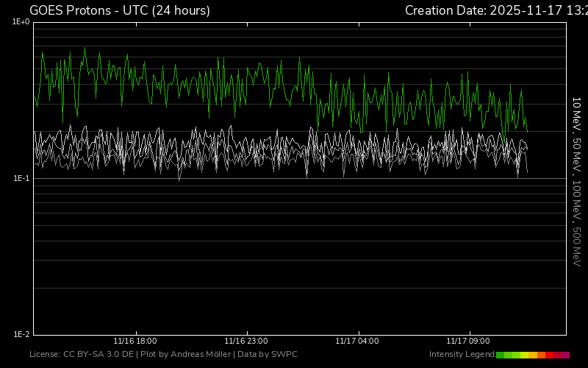The image size is (588, 368).
Task: Select the 50 MeV series label
Action: click(x=577, y=155)
